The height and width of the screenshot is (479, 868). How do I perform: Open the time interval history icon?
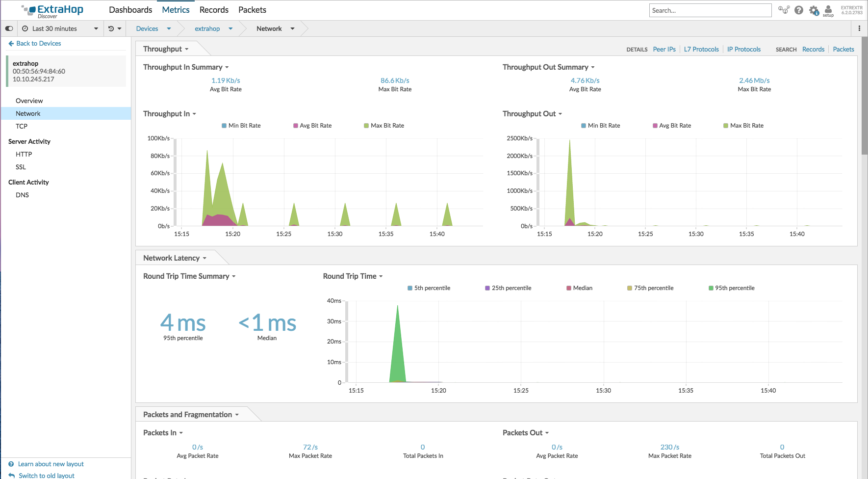[111, 28]
